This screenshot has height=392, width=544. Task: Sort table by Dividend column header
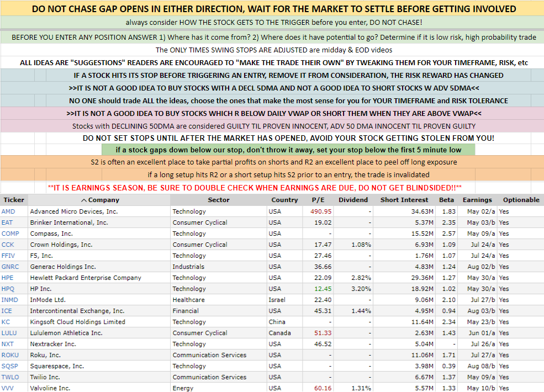[353, 200]
